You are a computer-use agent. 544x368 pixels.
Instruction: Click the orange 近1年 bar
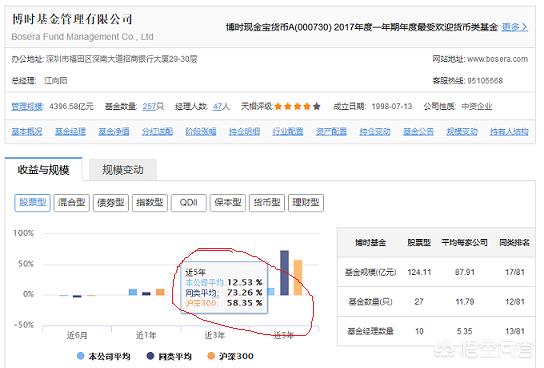click(x=160, y=292)
